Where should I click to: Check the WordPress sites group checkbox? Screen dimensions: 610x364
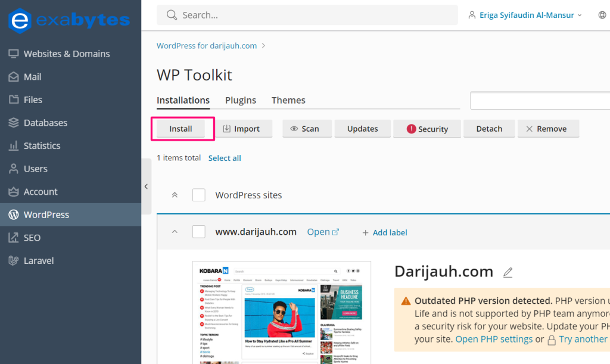[198, 195]
